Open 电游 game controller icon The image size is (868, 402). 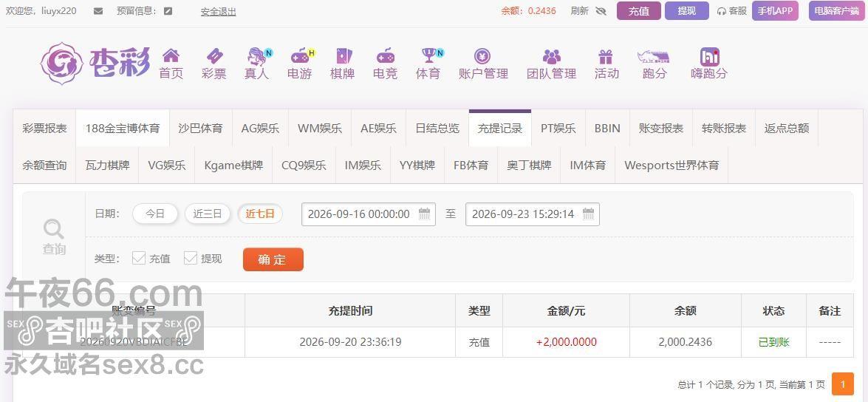(x=300, y=55)
